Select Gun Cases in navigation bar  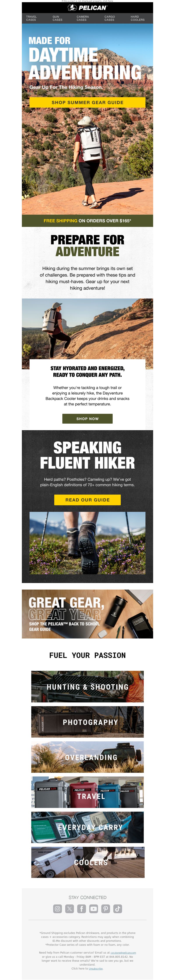57,18
